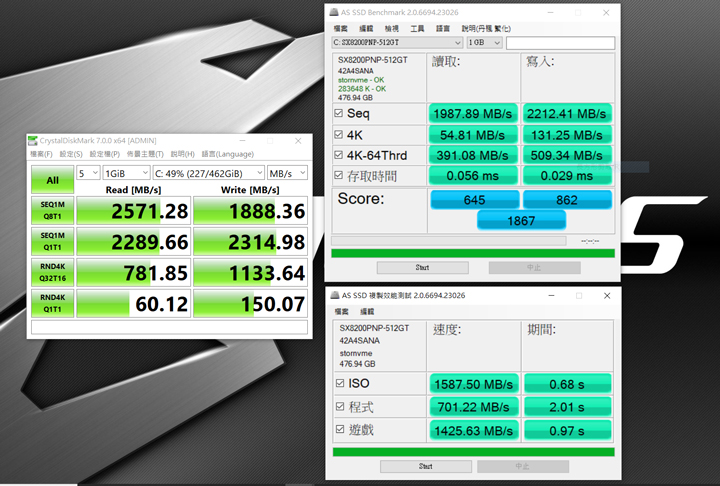Click the green progress bar in copy benchmark
Screen dimensions: 720x486
(x=474, y=452)
